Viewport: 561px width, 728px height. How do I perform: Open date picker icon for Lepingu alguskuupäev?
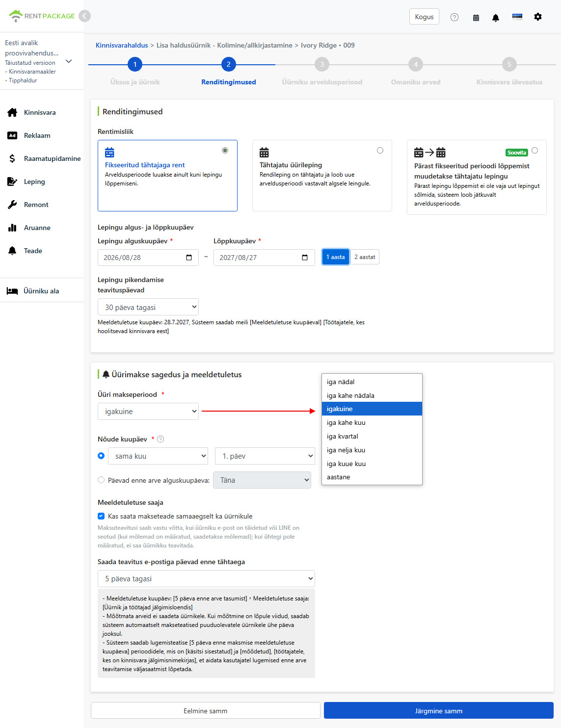[x=189, y=258]
